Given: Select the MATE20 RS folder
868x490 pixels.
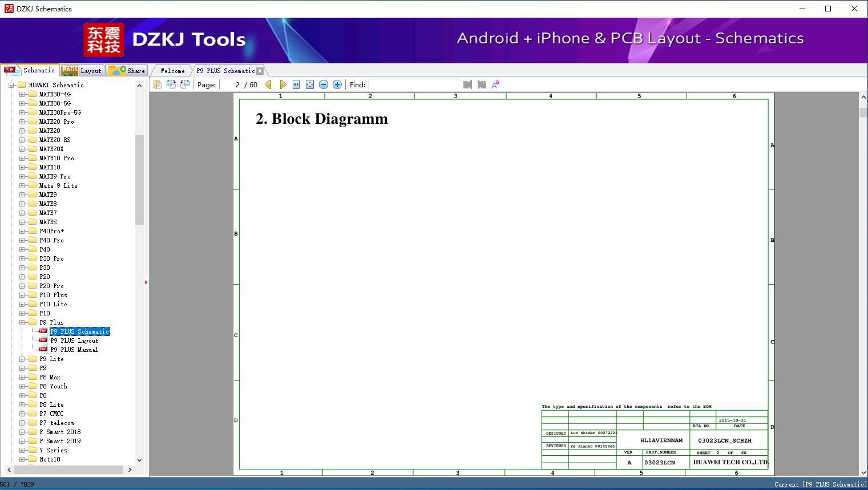Looking at the screenshot, I should click(x=55, y=140).
